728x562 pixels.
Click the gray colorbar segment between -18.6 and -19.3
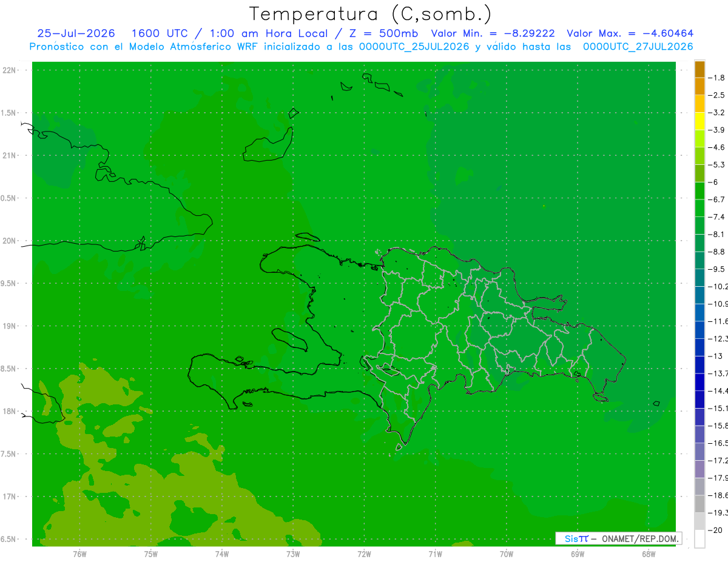pyautogui.click(x=699, y=504)
